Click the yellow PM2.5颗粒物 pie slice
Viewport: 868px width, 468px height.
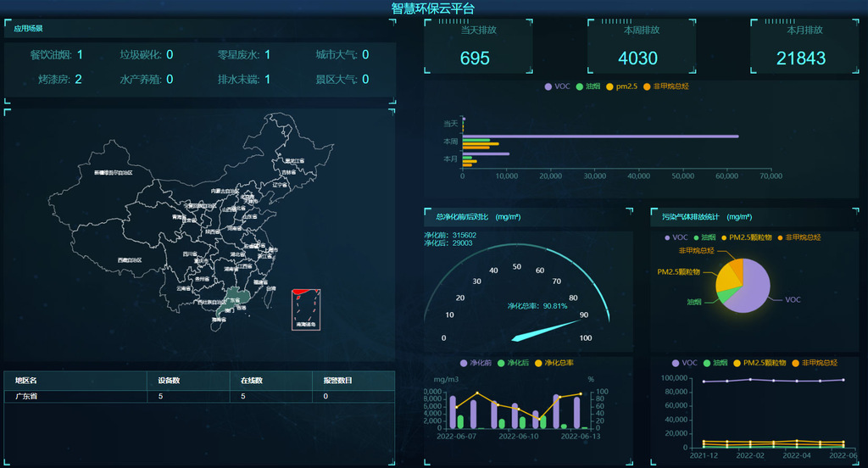727,276
